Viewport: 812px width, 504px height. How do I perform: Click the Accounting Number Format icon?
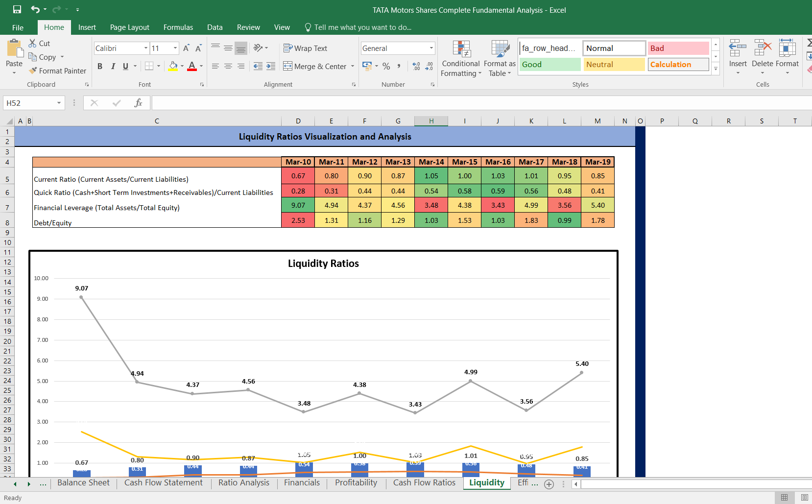coord(367,66)
